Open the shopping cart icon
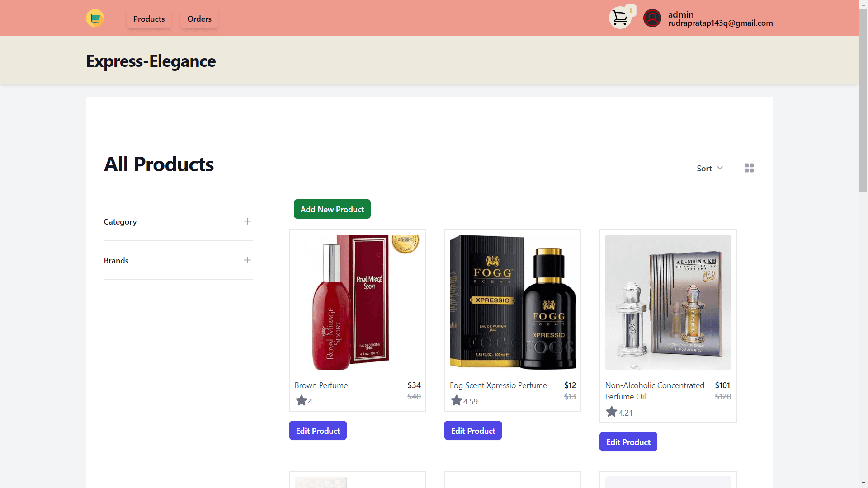This screenshot has width=868, height=488. point(620,19)
